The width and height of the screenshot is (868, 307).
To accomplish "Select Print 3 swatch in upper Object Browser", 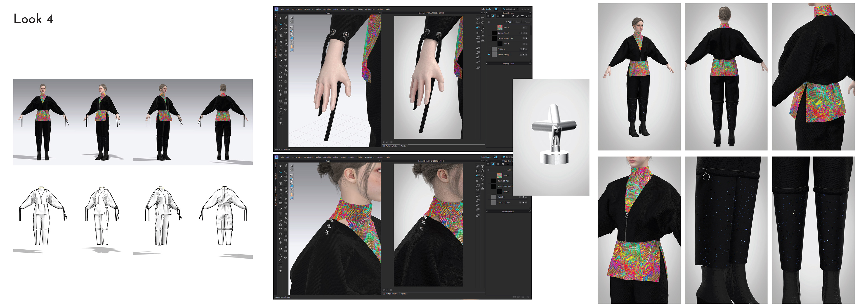I will (x=500, y=28).
